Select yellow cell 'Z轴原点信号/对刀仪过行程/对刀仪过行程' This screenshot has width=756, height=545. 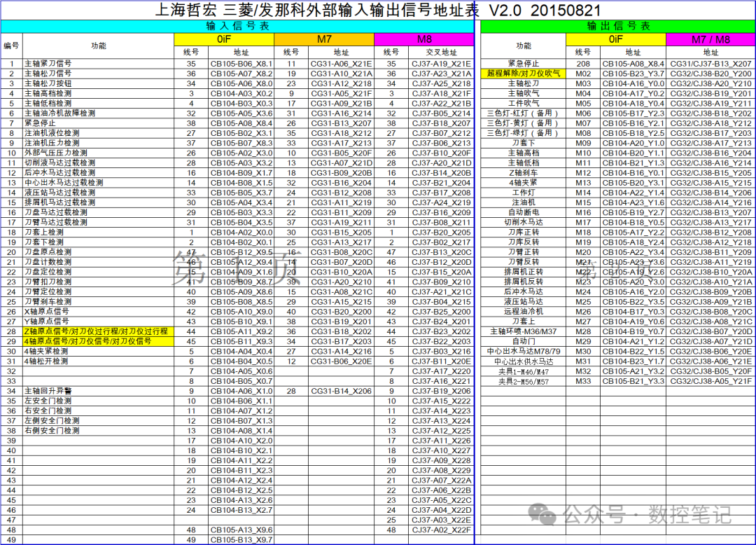(98, 331)
